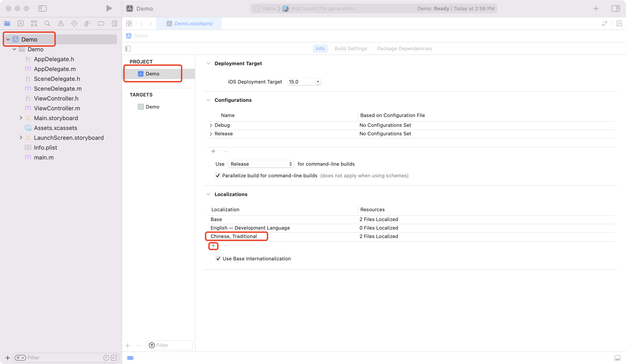Open the symbol navigator
The width and height of the screenshot is (626, 364).
click(x=34, y=24)
